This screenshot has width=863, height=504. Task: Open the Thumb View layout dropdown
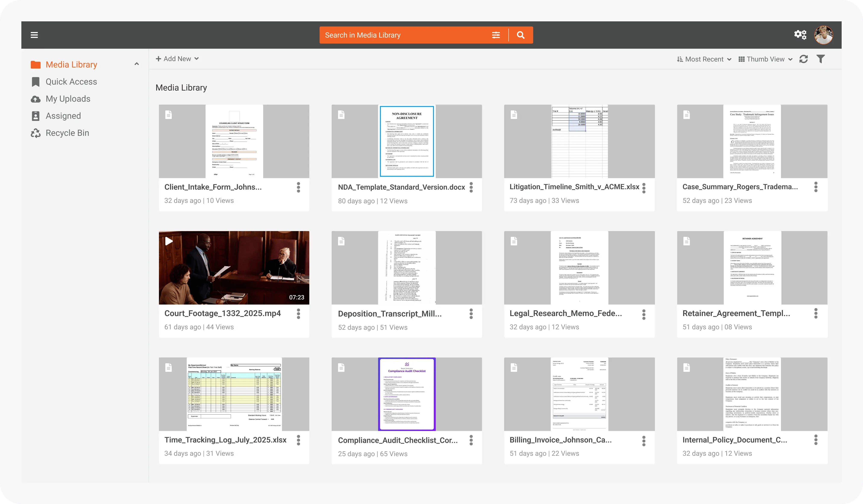(x=765, y=59)
